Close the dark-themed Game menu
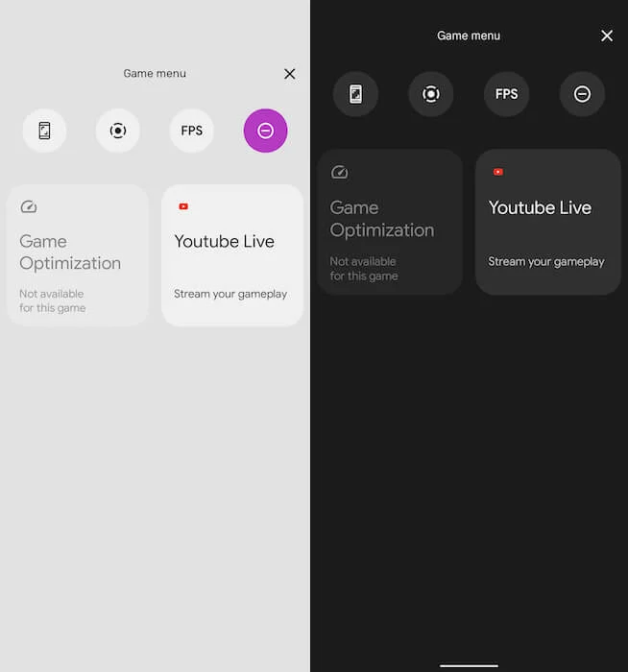The image size is (628, 672). [x=607, y=36]
